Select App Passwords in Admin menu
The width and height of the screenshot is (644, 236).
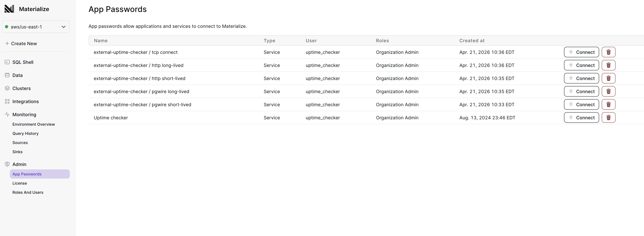pos(40,174)
